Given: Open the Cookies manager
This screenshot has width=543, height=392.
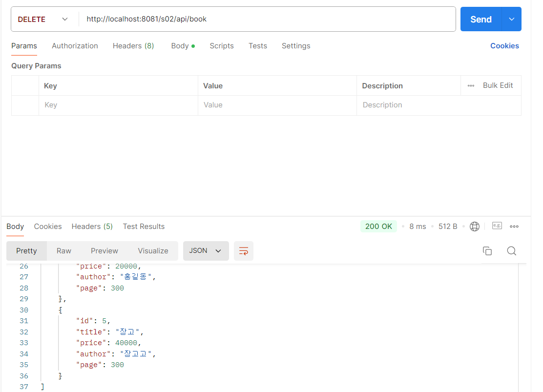Looking at the screenshot, I should coord(504,45).
